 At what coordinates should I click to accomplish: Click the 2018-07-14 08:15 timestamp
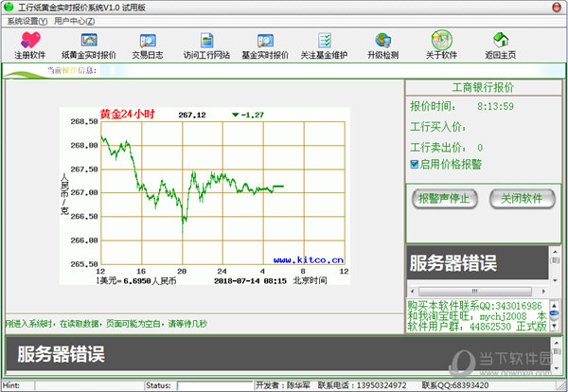pyautogui.click(x=250, y=281)
